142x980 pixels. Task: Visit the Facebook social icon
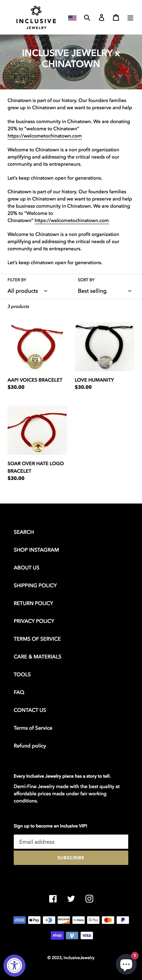[53, 899]
